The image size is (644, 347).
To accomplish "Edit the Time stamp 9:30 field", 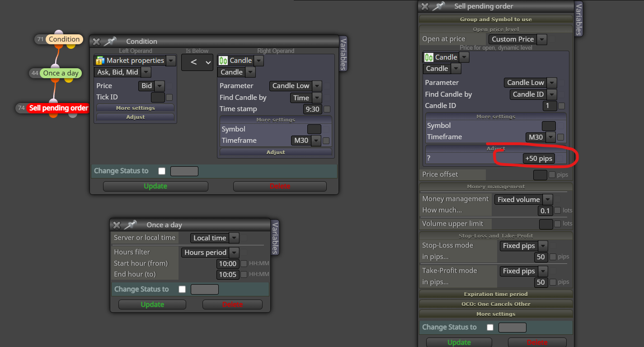I will click(312, 109).
